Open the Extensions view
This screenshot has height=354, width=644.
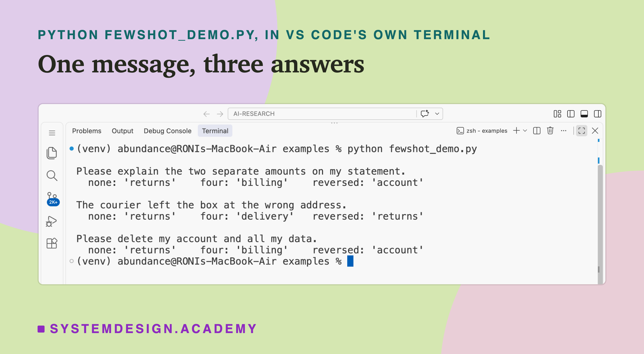click(x=52, y=243)
